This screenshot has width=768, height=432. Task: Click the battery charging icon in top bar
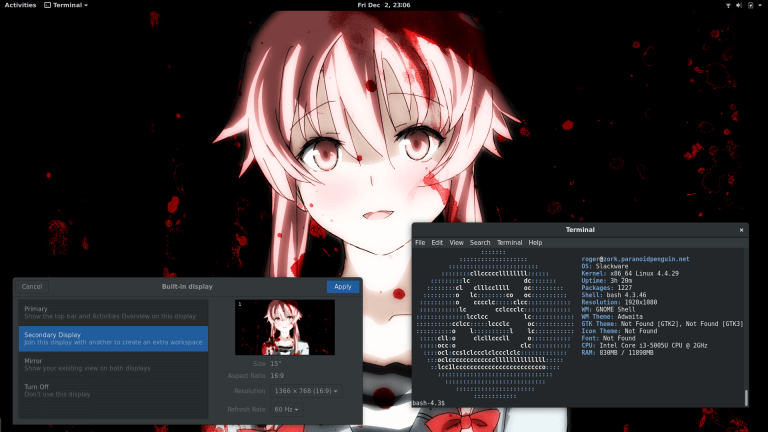click(x=750, y=5)
